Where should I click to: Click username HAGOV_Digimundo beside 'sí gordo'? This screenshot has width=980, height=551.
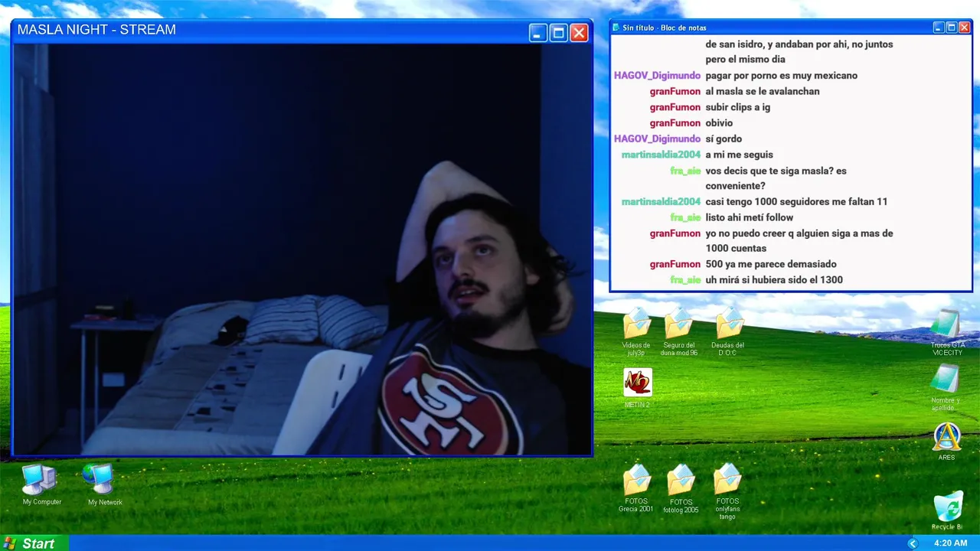tap(657, 139)
